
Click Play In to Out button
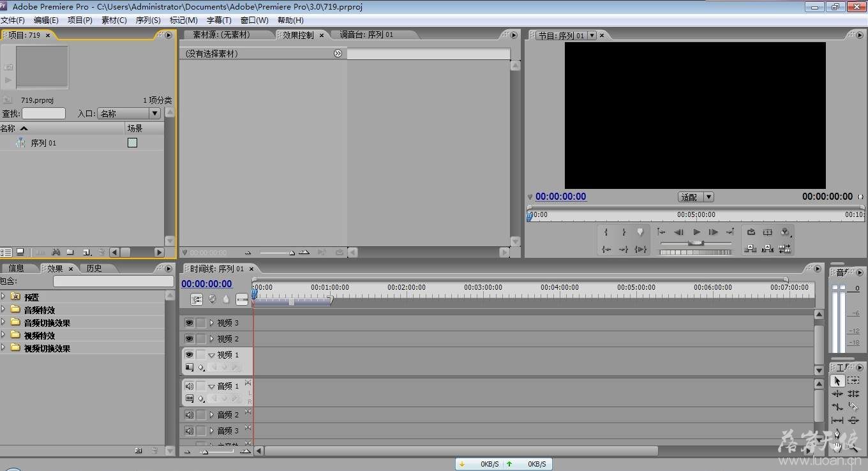point(641,249)
